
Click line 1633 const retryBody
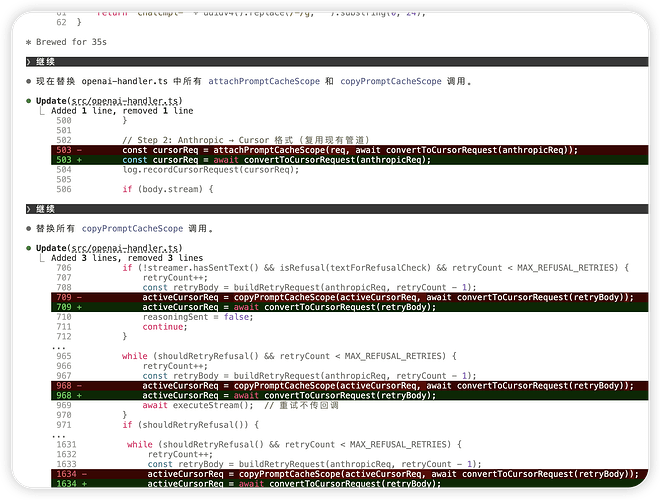[314, 464]
